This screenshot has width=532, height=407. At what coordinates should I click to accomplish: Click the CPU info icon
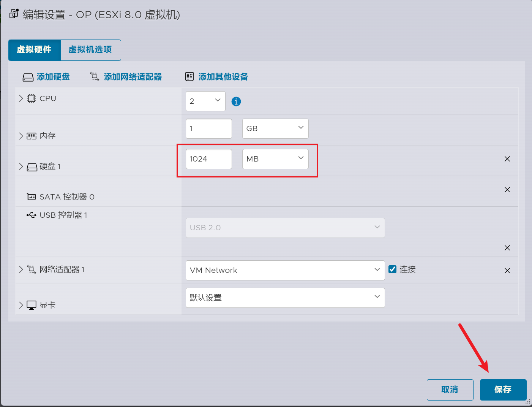(x=236, y=101)
